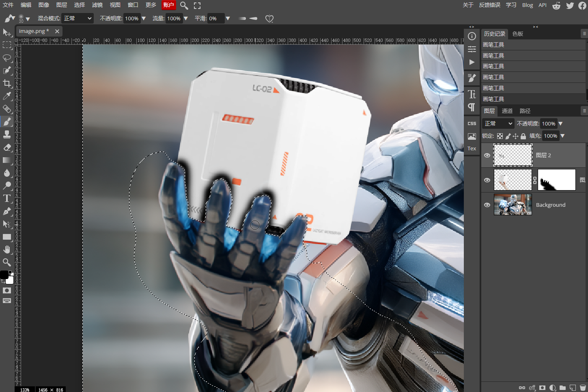Expand the layer opacity 100% arrow
The image size is (588, 392).
[560, 123]
